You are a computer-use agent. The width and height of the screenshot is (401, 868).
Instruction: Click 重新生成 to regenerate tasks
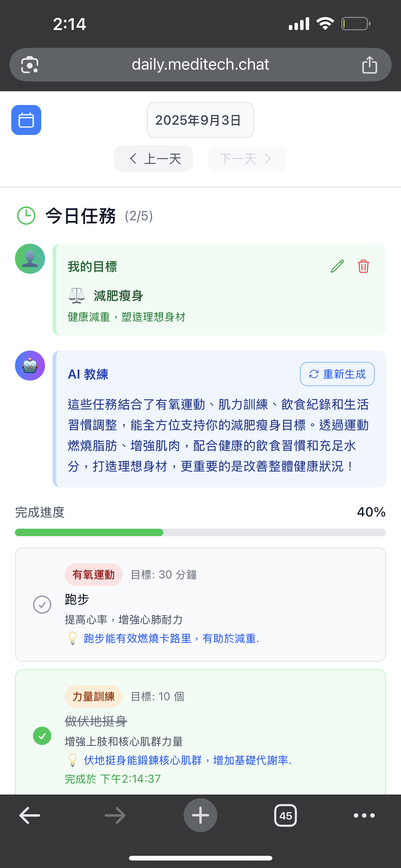(337, 374)
